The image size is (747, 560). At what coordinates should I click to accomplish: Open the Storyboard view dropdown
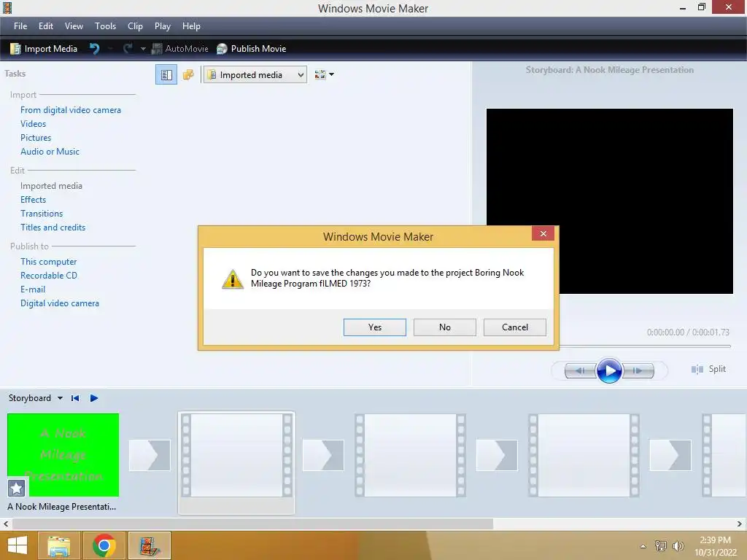[60, 398]
